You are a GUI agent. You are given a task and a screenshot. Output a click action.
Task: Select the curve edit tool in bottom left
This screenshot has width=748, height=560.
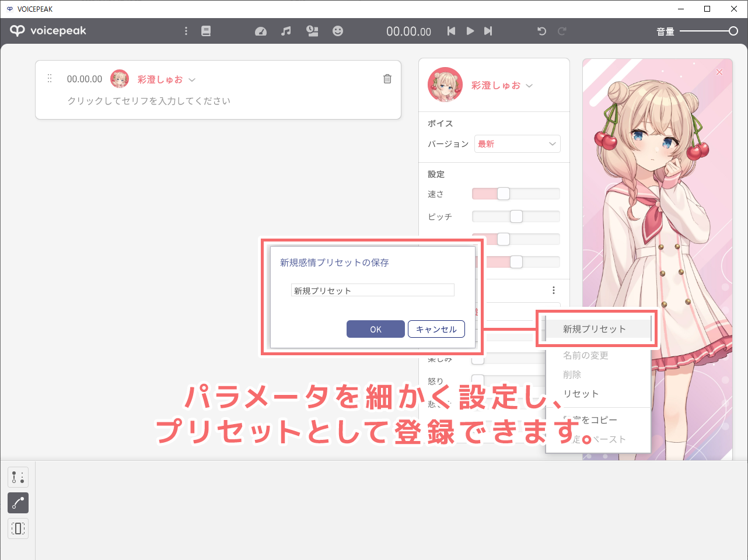[x=18, y=503]
